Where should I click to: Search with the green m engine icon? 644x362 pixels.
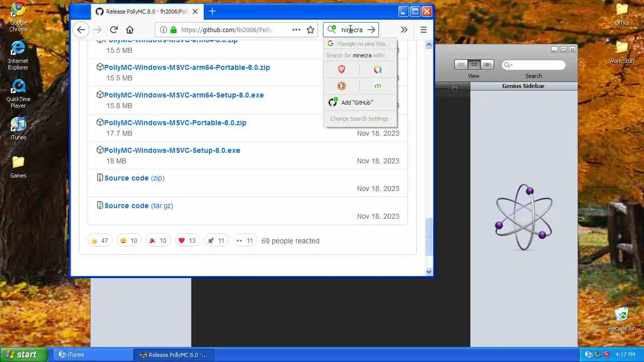coord(378,86)
